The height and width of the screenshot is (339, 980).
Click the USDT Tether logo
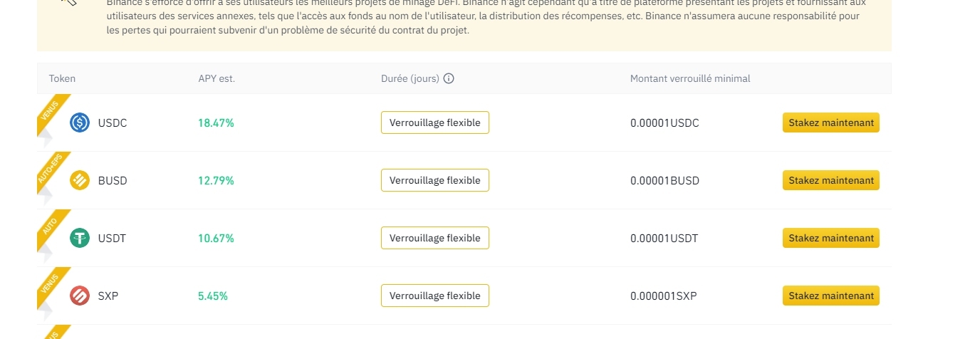80,238
